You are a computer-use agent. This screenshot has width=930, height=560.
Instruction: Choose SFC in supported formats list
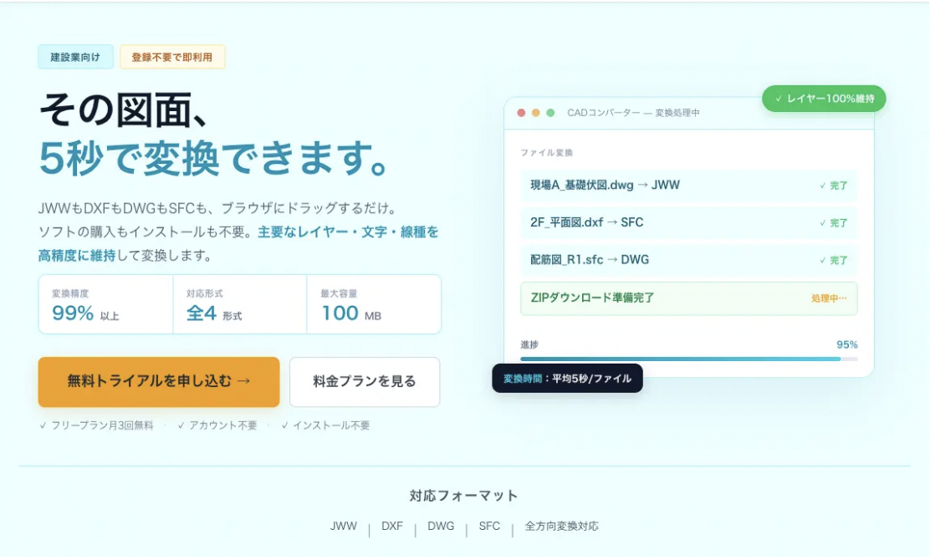(x=489, y=527)
